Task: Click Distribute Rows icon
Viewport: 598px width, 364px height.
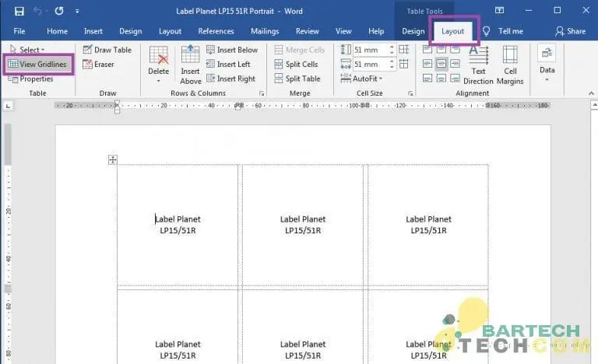Action: (403, 50)
